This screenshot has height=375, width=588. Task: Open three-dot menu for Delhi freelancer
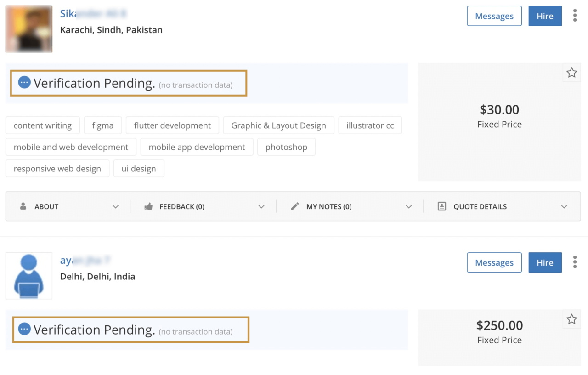pos(575,262)
